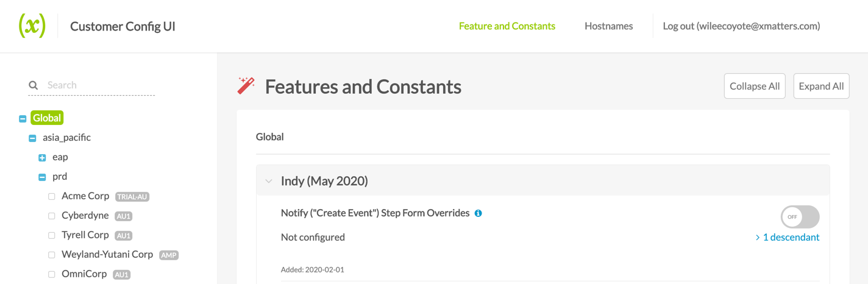Image resolution: width=868 pixels, height=284 pixels.
Task: Click the search magnifier icon
Action: 34,85
